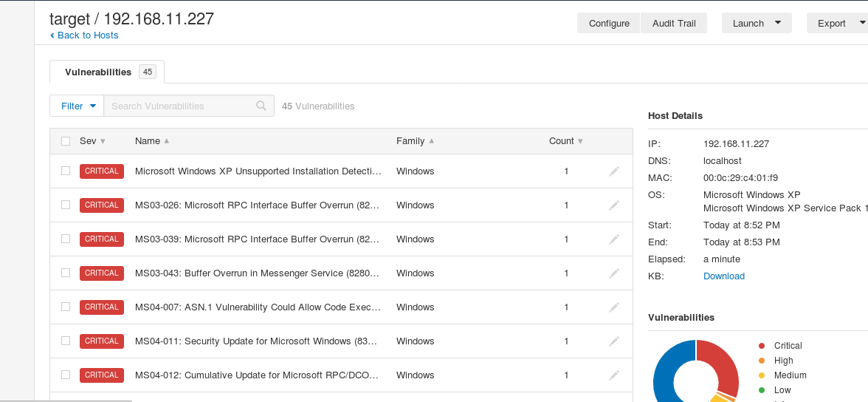The image size is (868, 402).
Task: Click the Windows family cell for MS04-007
Action: (x=415, y=307)
